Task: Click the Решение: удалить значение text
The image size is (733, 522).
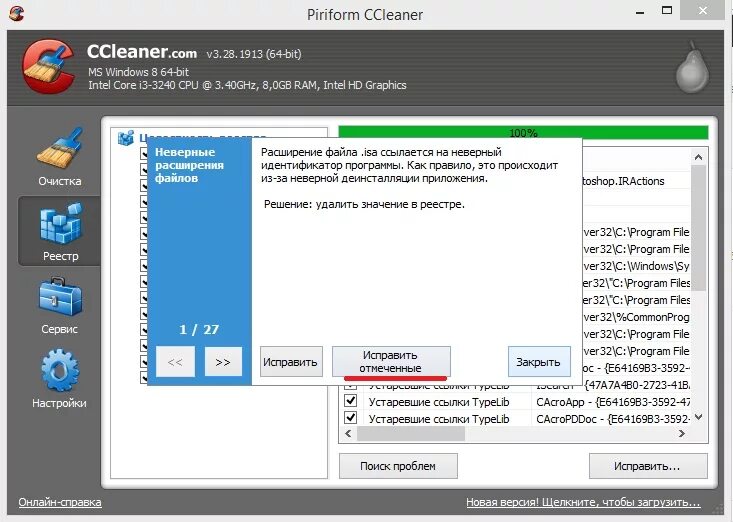Action: click(x=364, y=204)
